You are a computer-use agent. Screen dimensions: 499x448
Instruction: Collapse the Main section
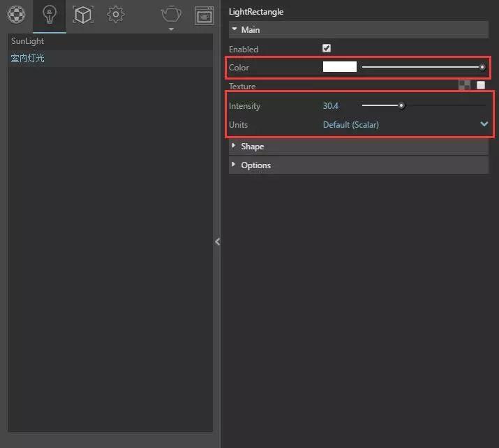point(358,29)
